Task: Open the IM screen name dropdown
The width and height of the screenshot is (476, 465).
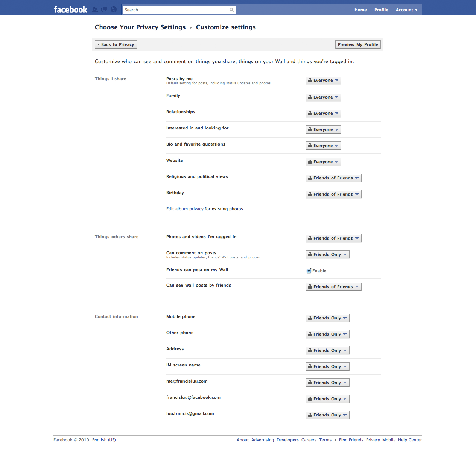Action: 327,366
